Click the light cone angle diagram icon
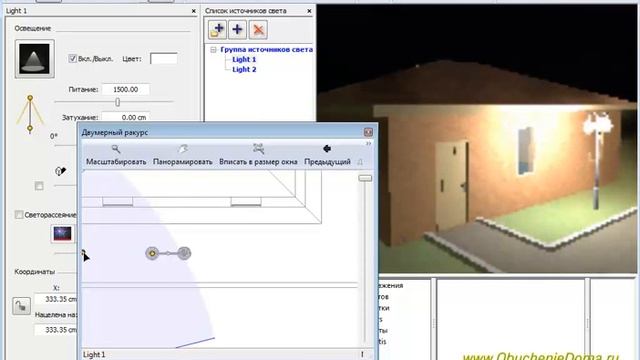The image size is (640, 360). pyautogui.click(x=30, y=114)
